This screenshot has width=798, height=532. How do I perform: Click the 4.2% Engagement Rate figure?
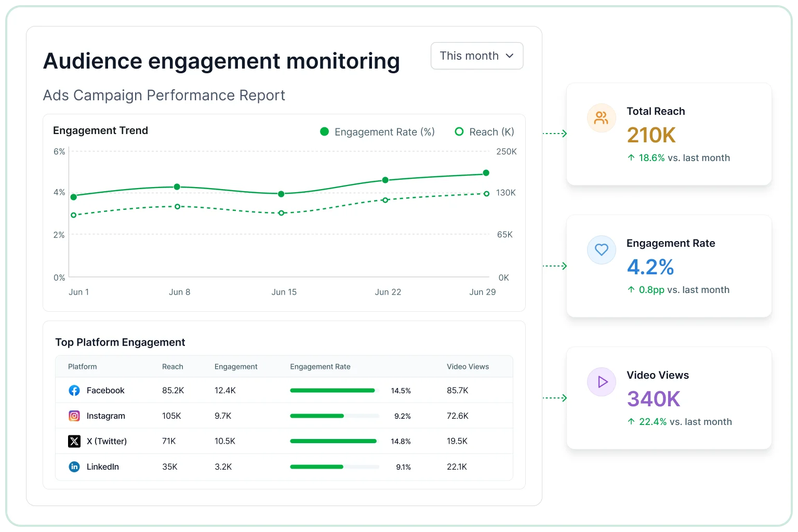click(x=650, y=267)
